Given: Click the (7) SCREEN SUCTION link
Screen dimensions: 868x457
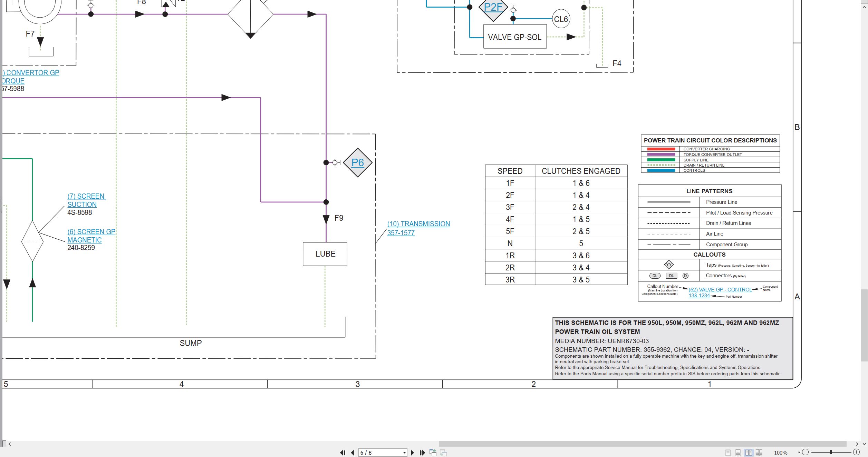Looking at the screenshot, I should coord(86,200).
